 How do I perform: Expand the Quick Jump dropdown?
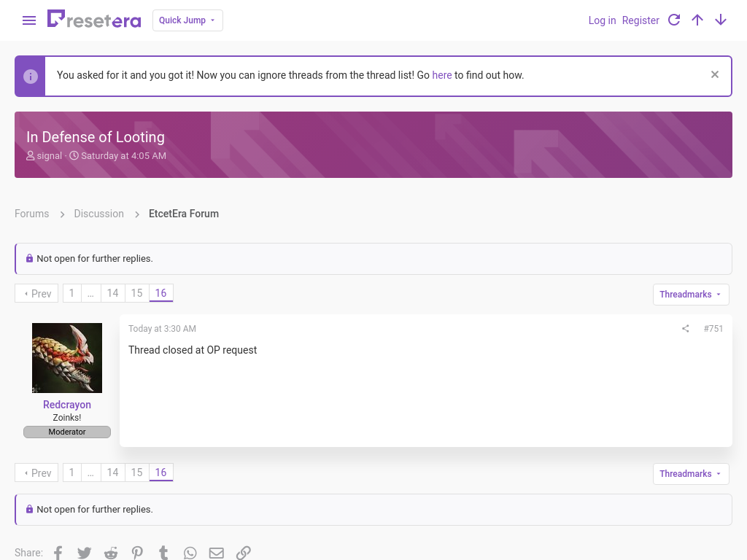187,20
